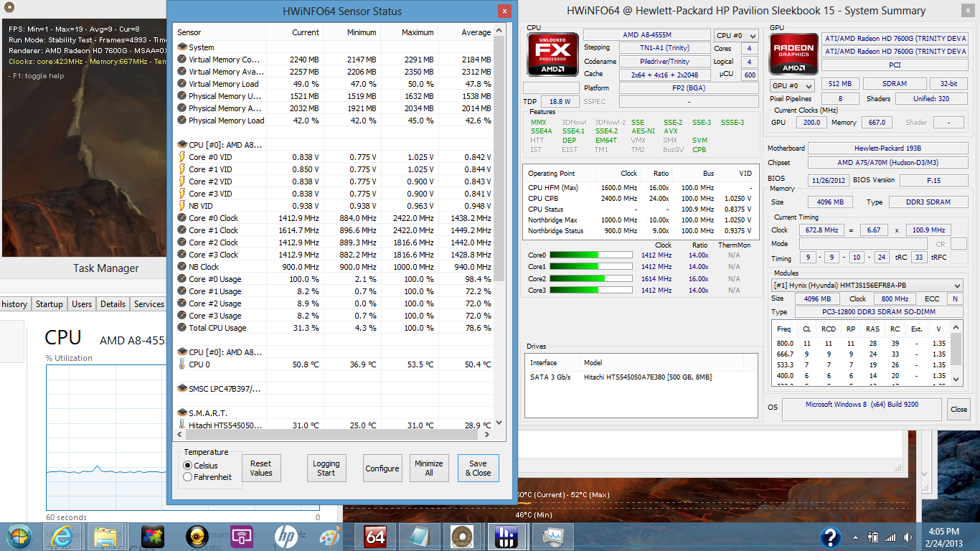This screenshot has width=980, height=551.
Task: Switch to Task Manager Startup tab
Action: coord(50,304)
